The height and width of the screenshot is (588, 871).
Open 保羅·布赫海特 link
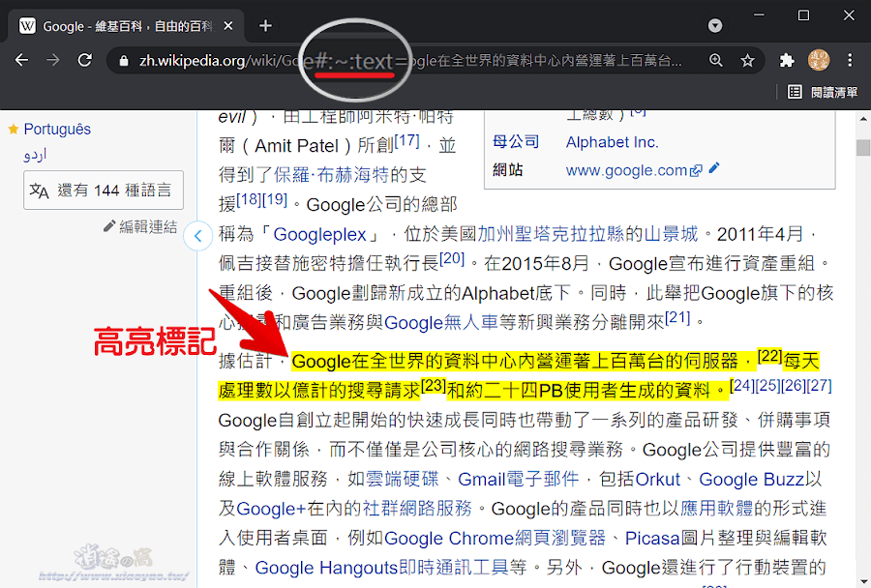[331, 175]
